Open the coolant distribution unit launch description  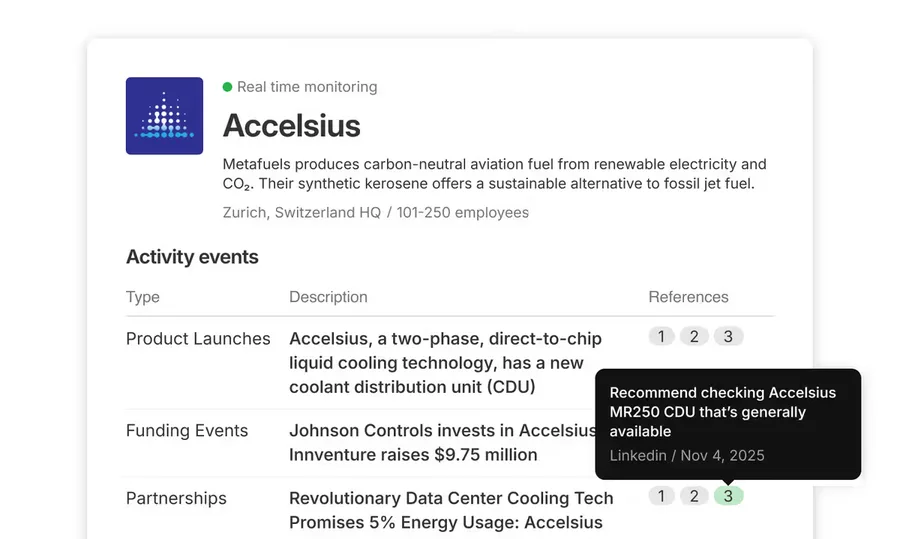coord(445,363)
